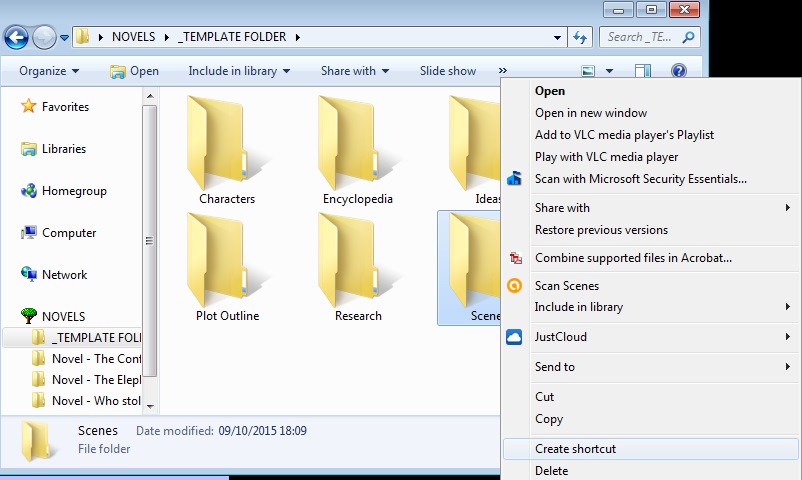Click the Forward navigation arrow button
The image size is (802, 480).
tap(44, 37)
